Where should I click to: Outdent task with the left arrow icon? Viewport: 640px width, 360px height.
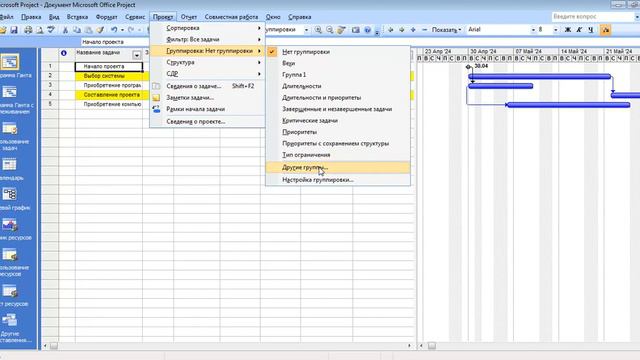point(390,30)
